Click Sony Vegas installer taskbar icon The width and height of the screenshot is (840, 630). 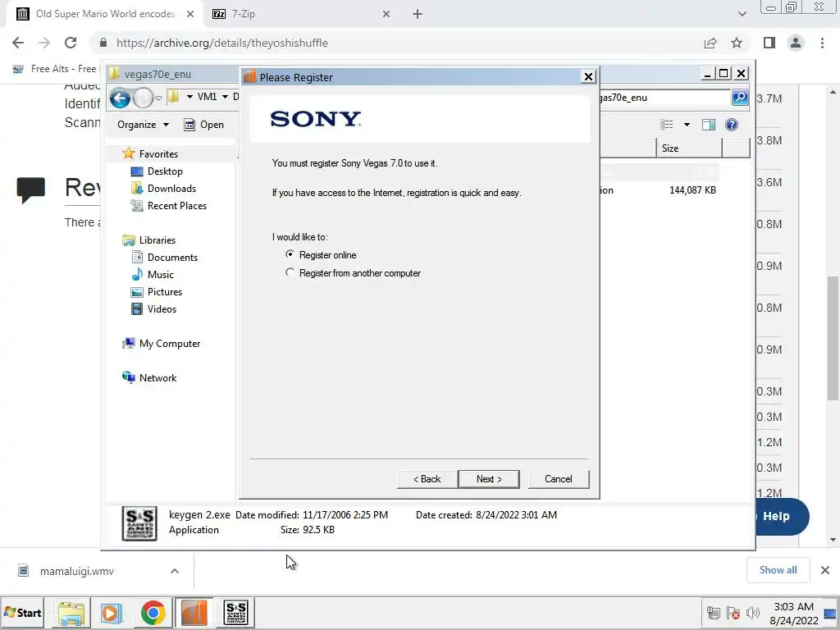(x=194, y=612)
